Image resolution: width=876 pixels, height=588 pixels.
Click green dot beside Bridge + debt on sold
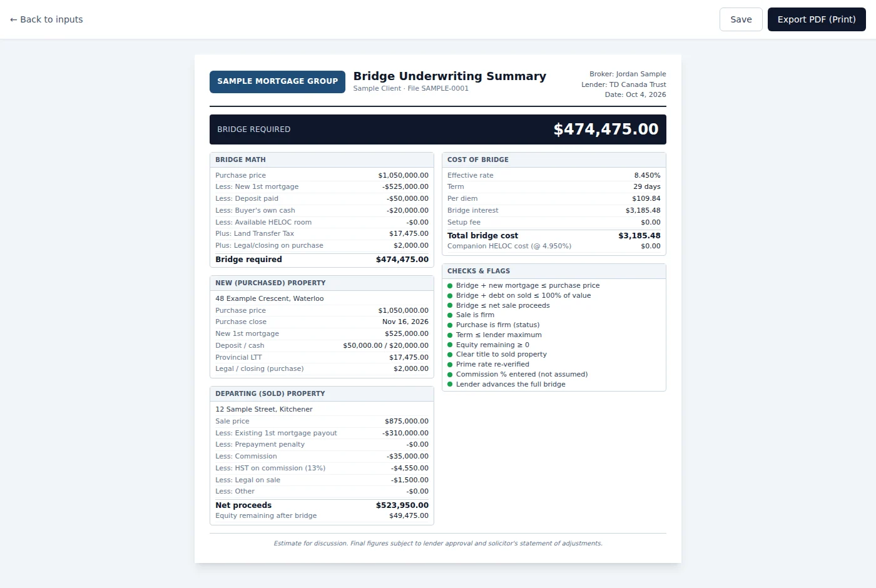450,295
